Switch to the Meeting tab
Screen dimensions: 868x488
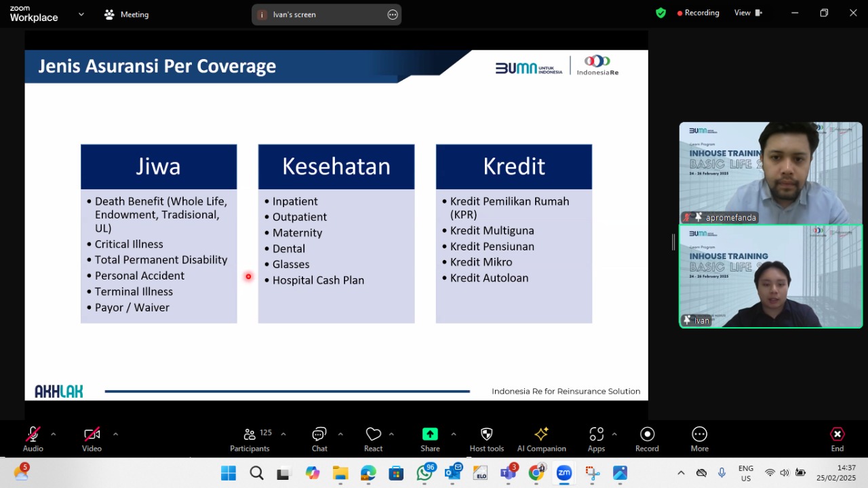tap(126, 14)
